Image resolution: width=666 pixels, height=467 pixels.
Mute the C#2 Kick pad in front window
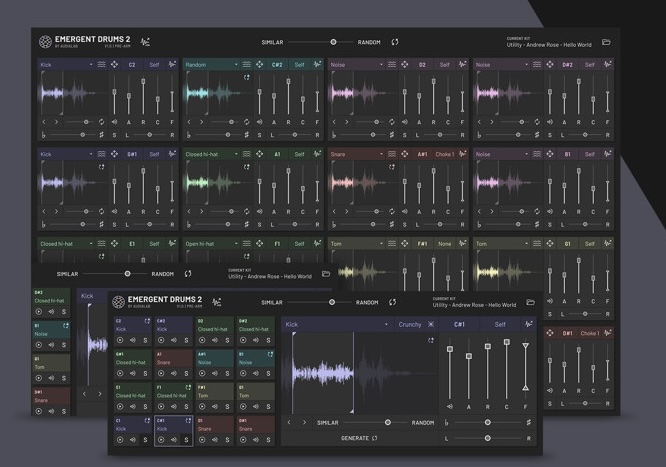click(x=174, y=340)
